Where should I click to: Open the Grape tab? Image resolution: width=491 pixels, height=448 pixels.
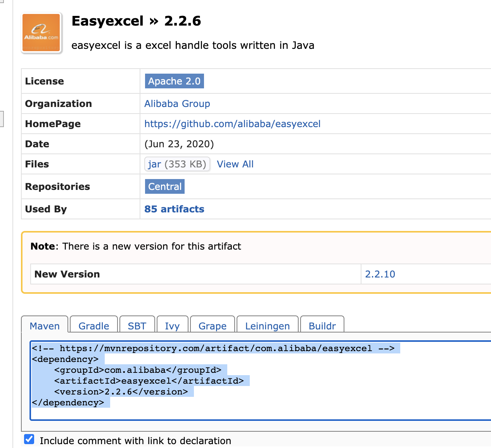[x=213, y=324]
